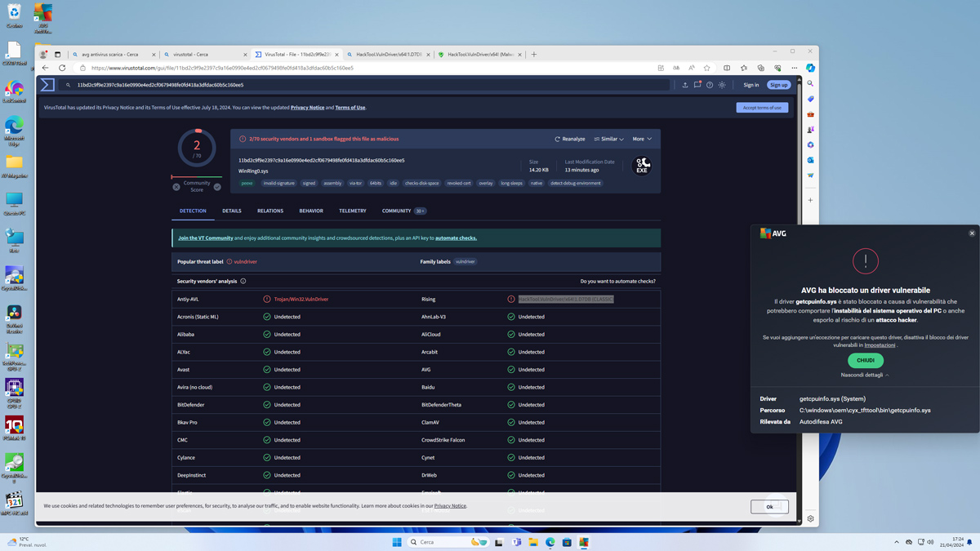The height and width of the screenshot is (551, 980).
Task: Click the invalid-signature tag
Action: click(x=278, y=184)
